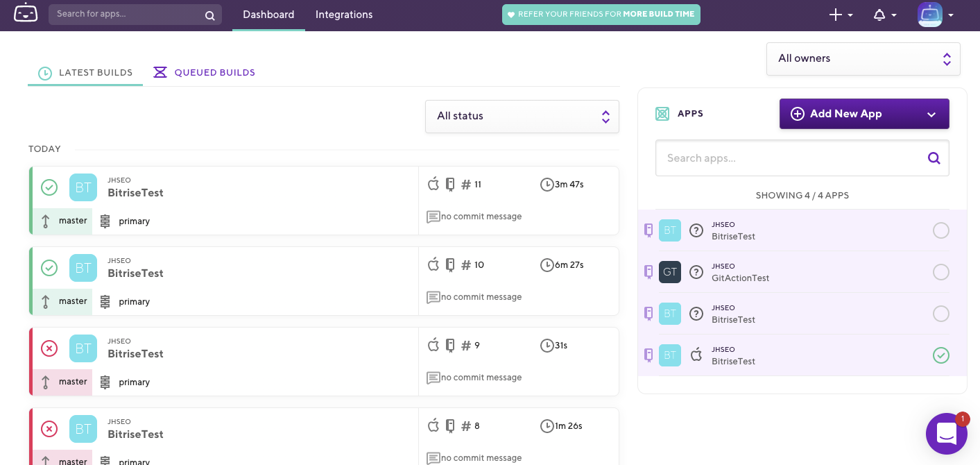The image size is (980, 465).
Task: Click BT app avatar on build 11
Action: 83,187
